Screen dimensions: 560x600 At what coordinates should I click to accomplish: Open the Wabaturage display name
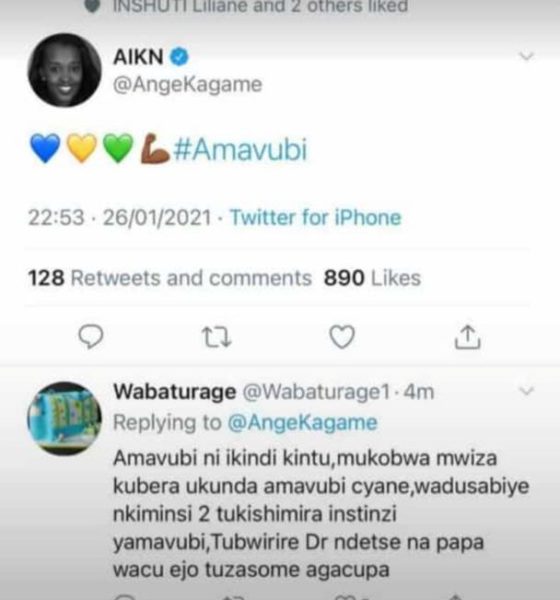(175, 392)
